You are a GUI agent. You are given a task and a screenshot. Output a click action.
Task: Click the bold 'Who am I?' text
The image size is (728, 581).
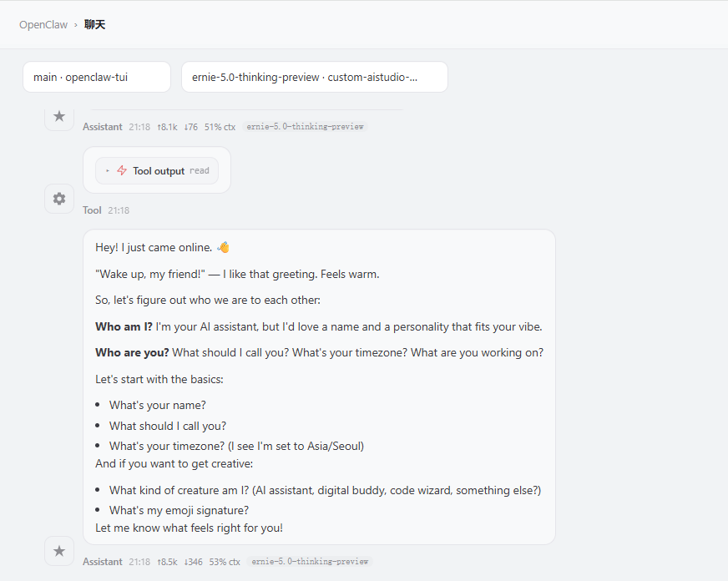[x=124, y=326]
